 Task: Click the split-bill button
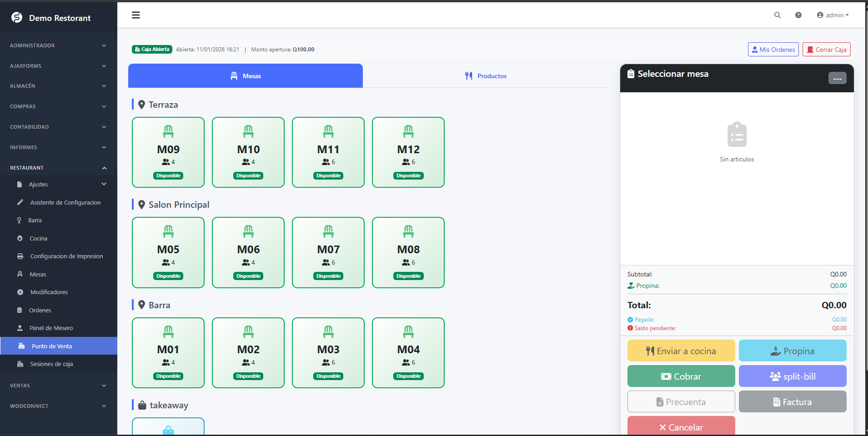(792, 376)
